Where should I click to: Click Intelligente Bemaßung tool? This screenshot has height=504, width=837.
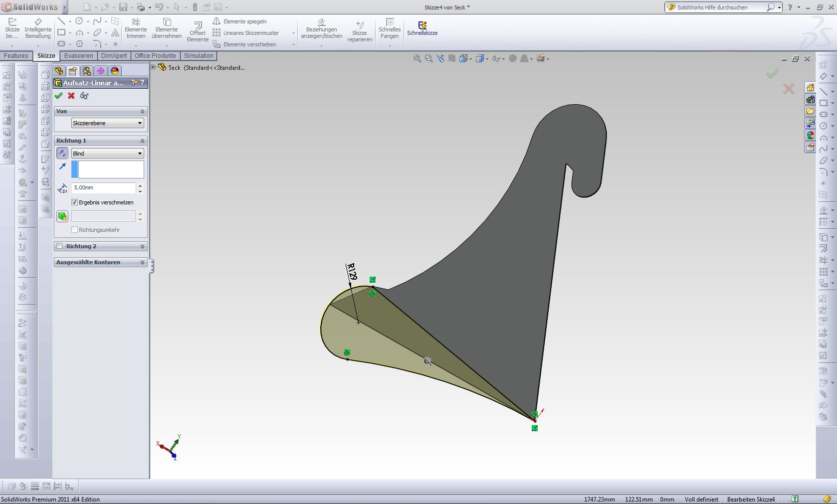(38, 28)
